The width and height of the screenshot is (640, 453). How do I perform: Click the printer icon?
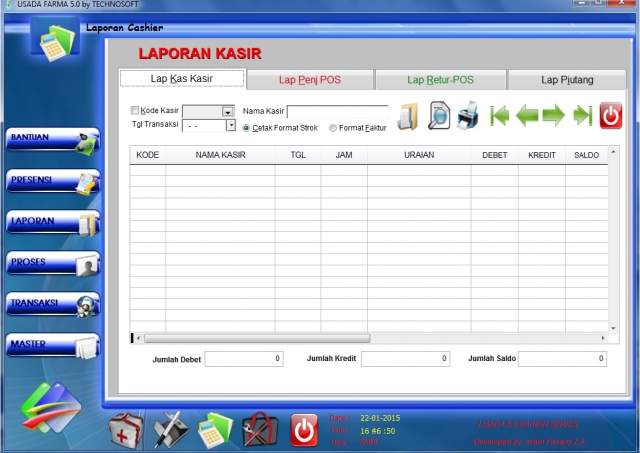(467, 117)
